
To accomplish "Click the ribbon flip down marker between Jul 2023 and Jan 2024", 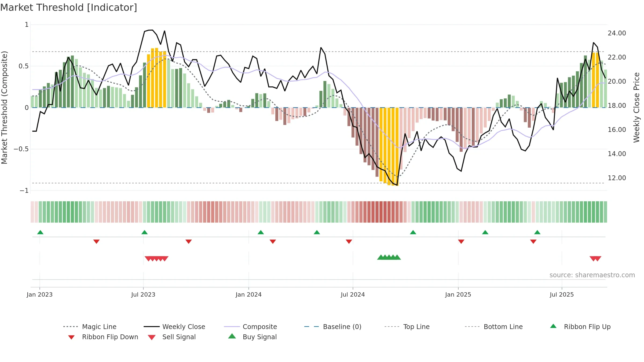I will [189, 242].
